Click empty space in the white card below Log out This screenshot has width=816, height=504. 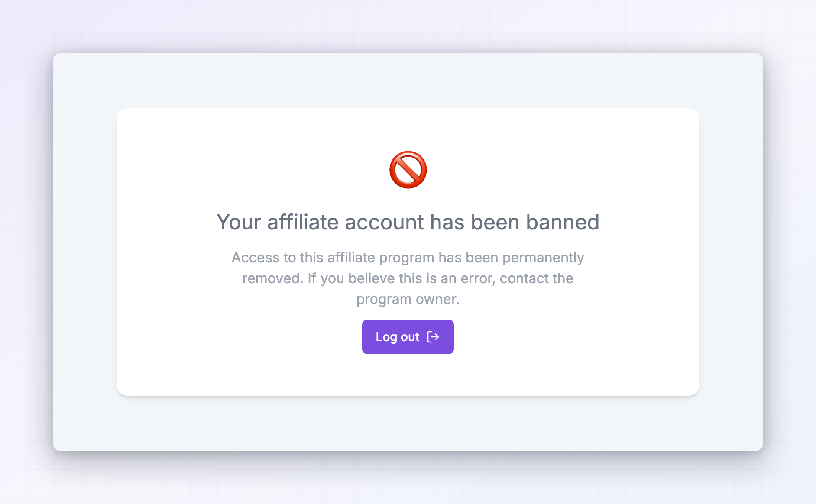pos(408,375)
